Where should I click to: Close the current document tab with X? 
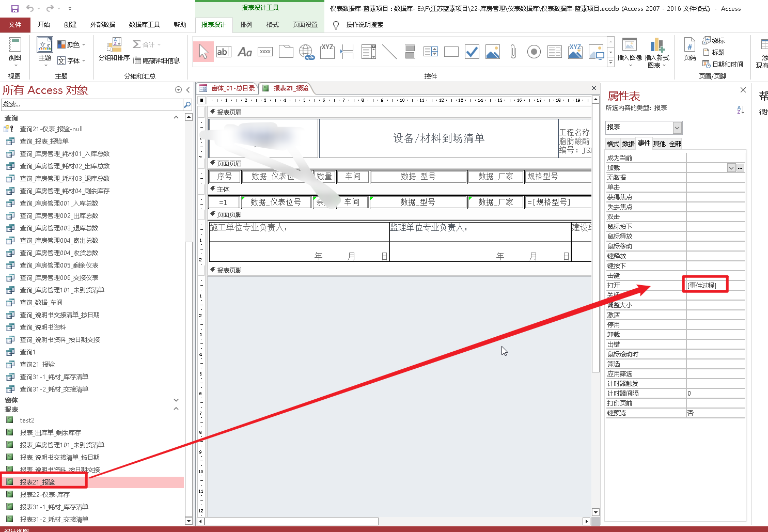click(594, 88)
